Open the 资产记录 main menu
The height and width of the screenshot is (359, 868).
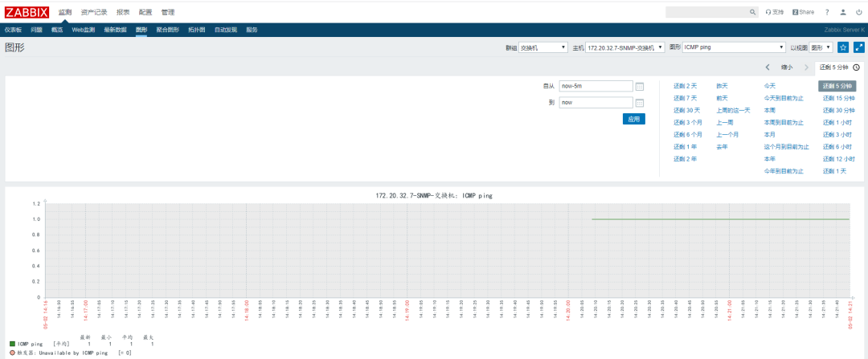click(94, 11)
